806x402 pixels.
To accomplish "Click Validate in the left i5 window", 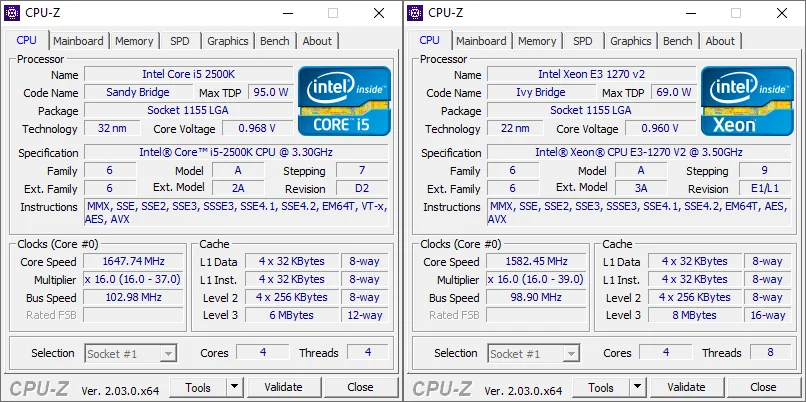I will 283,388.
